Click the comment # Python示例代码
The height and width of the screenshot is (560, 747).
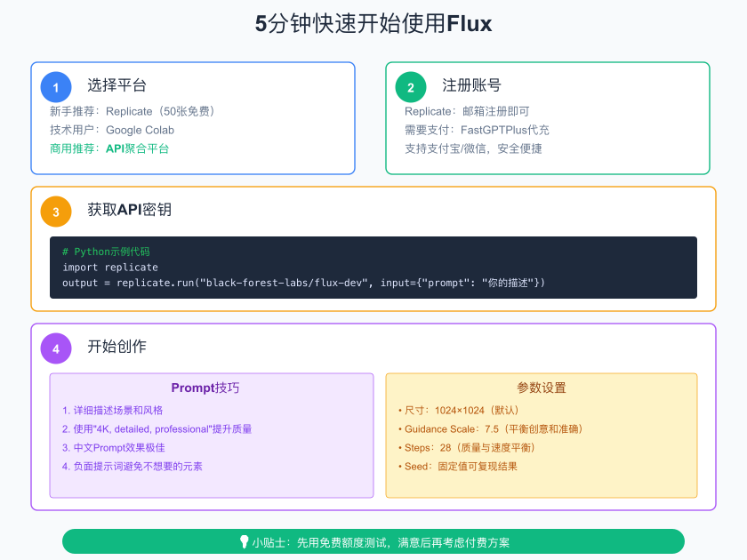point(106,252)
